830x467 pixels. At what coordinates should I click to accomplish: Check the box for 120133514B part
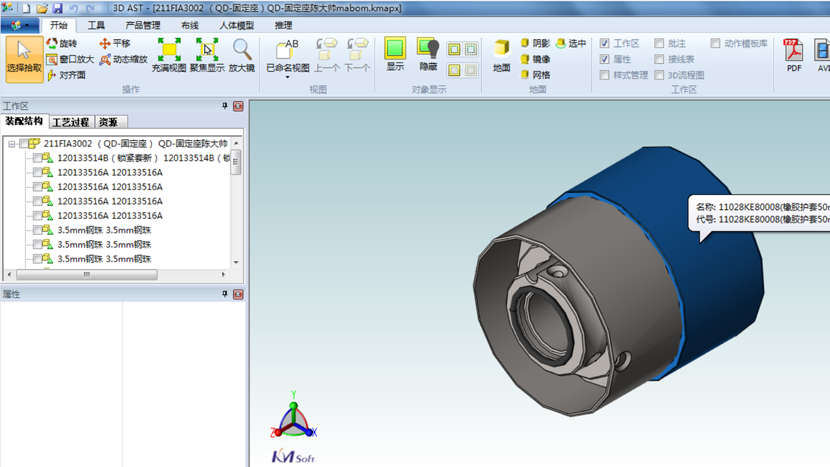[37, 158]
